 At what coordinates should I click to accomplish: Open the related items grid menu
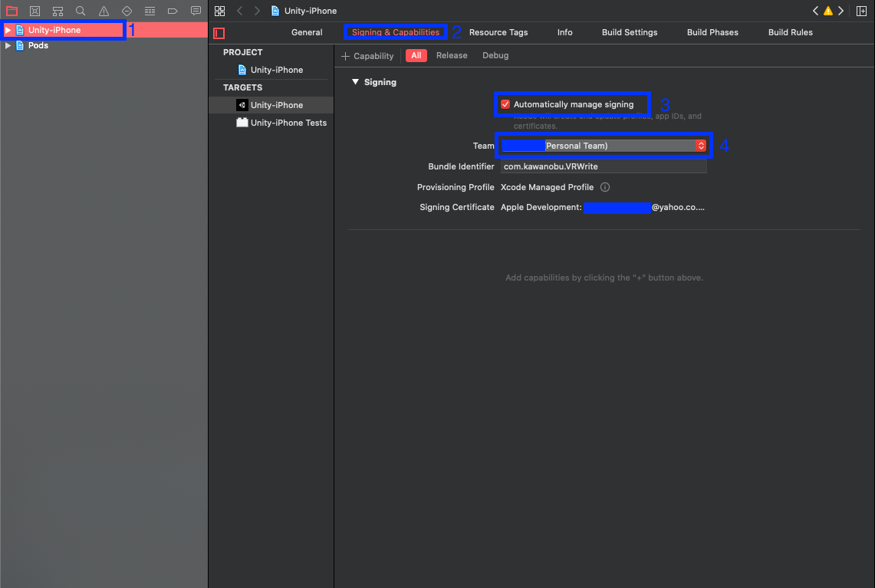tap(220, 11)
